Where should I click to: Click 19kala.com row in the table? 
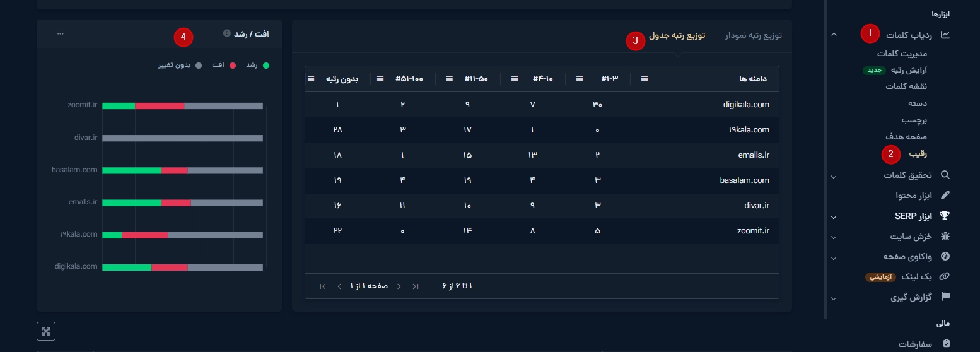coord(542,130)
